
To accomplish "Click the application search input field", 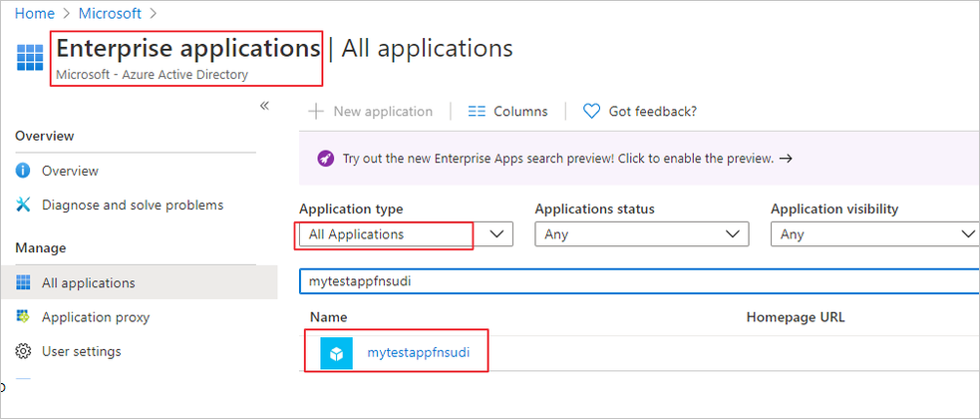I will coord(638,281).
